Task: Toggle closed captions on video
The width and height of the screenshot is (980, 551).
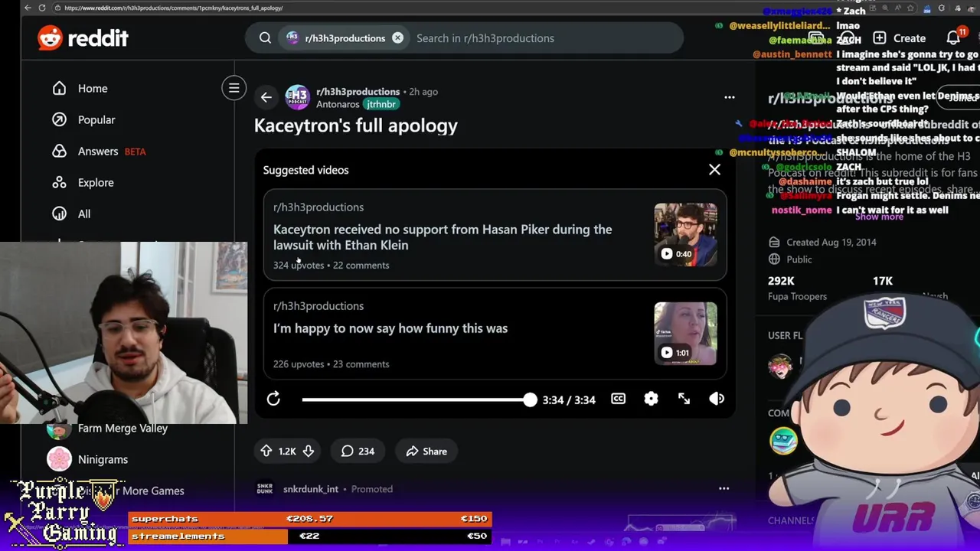Action: pos(618,399)
